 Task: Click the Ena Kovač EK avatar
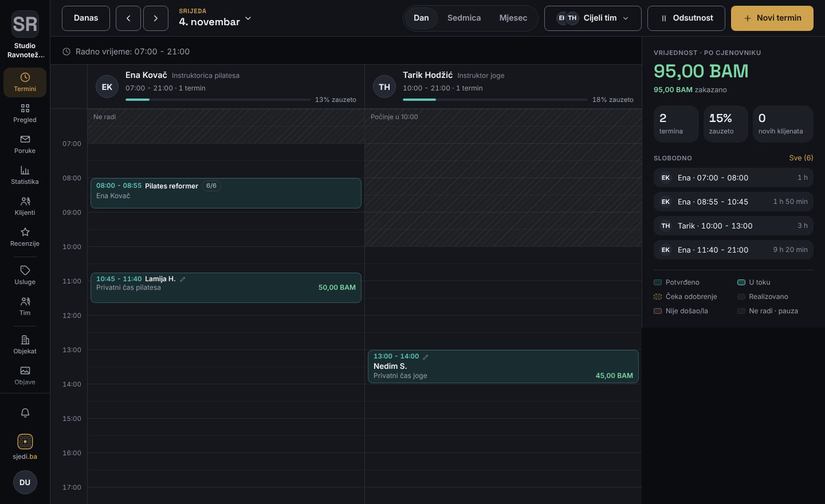(107, 87)
